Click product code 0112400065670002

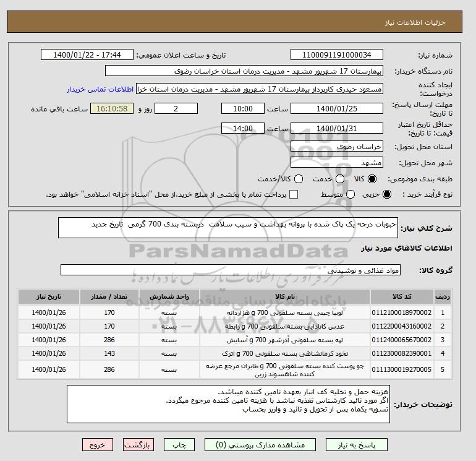pyautogui.click(x=402, y=340)
